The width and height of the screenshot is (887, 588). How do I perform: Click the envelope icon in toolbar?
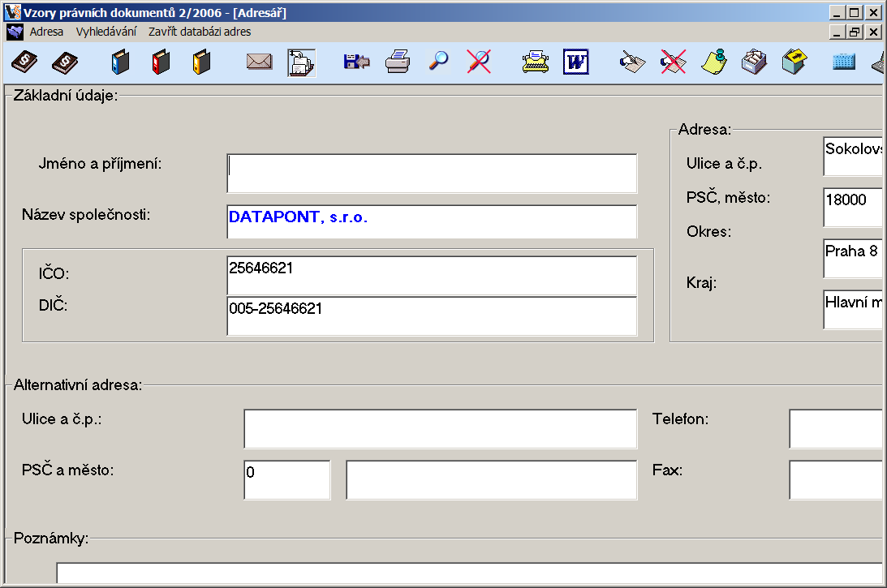pyautogui.click(x=259, y=62)
